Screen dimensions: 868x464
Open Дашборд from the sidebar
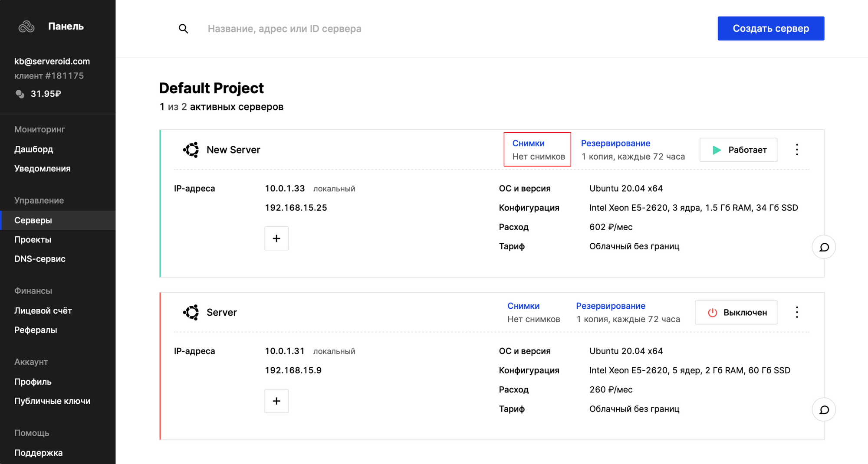tap(34, 149)
